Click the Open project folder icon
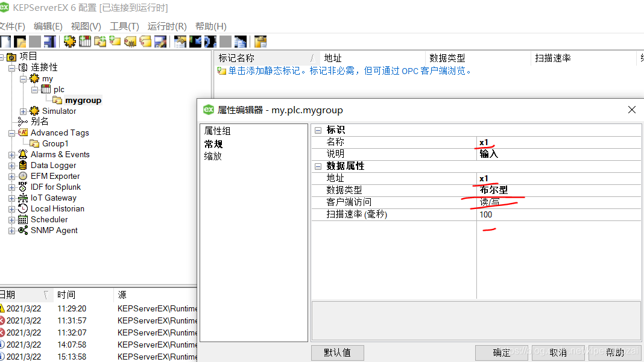 click(20, 42)
